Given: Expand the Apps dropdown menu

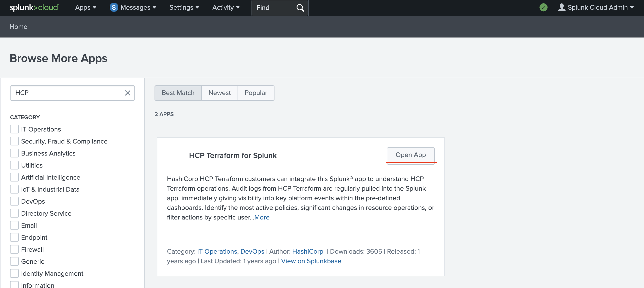Looking at the screenshot, I should click(x=85, y=7).
